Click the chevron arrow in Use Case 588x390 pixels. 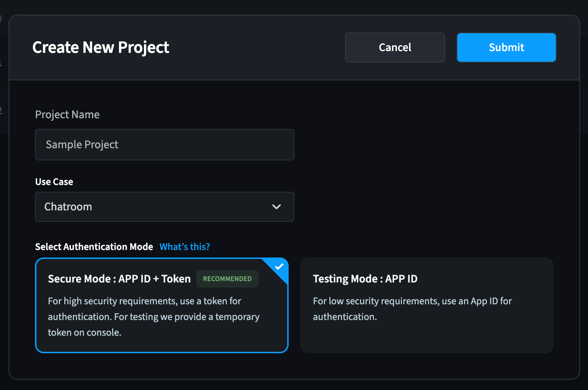click(276, 207)
